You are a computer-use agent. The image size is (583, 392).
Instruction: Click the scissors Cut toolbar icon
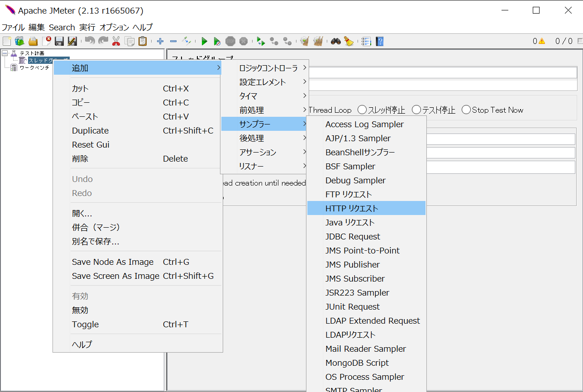(116, 41)
